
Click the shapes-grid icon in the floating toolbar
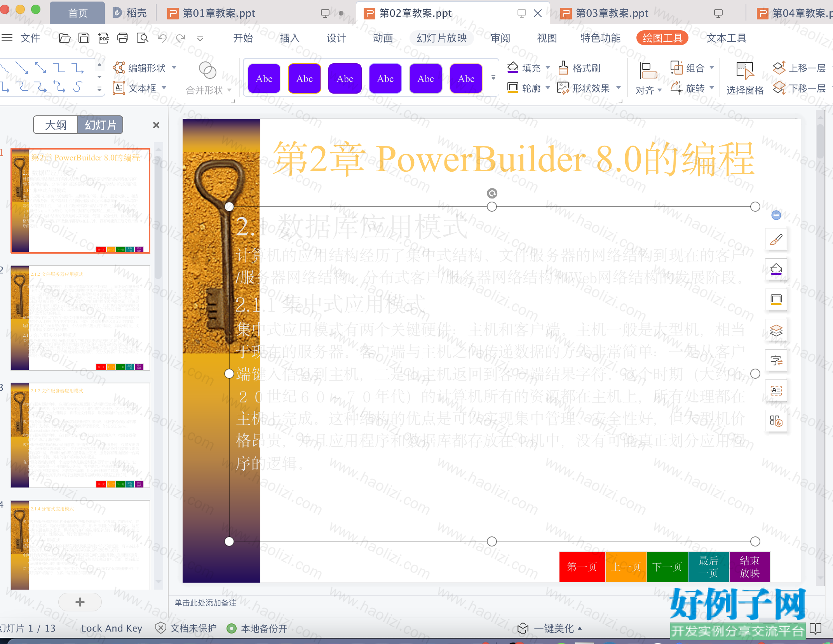point(776,421)
